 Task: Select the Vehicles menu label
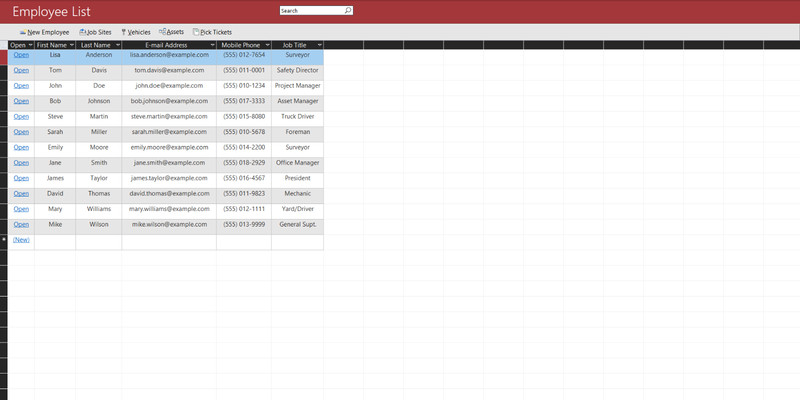point(139,32)
